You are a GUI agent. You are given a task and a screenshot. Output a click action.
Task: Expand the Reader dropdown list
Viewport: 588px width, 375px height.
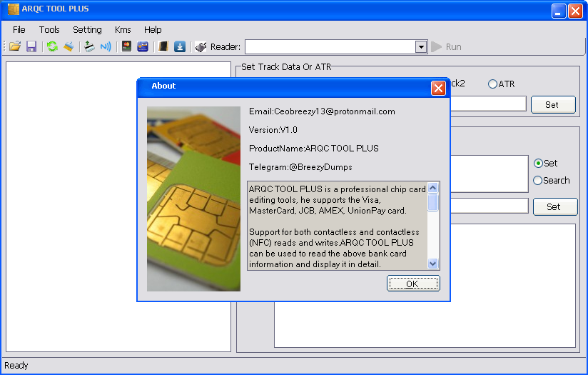pos(421,46)
